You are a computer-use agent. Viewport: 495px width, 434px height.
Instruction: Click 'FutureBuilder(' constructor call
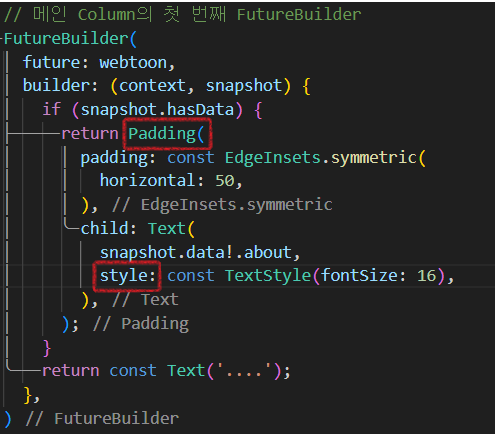tap(70, 39)
